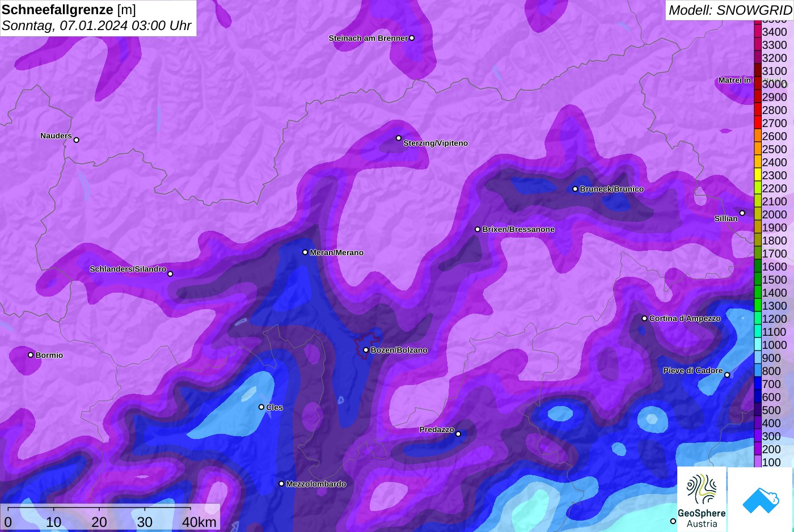Click the Brixen/Bressanone label
Screen dimensions: 794x532
pyautogui.click(x=518, y=229)
